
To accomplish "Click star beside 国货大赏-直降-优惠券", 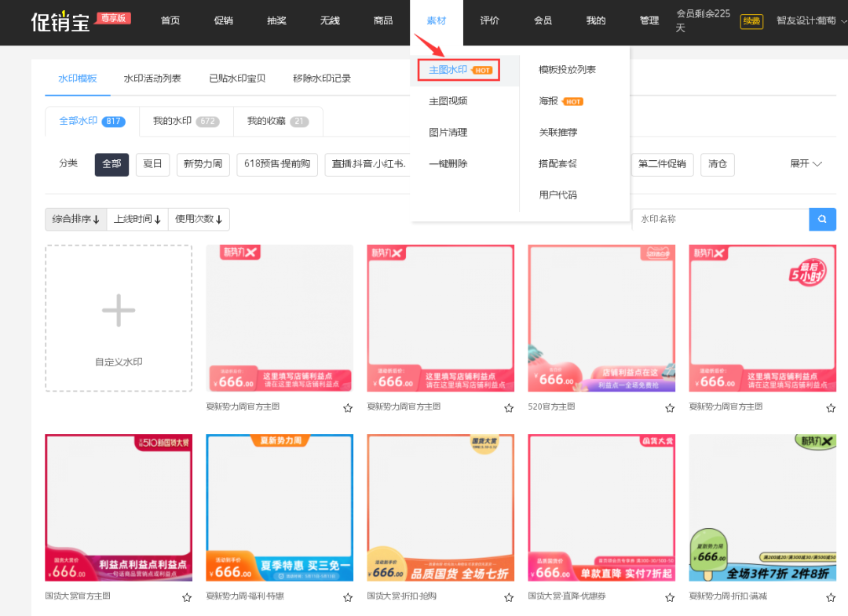I will pyautogui.click(x=670, y=597).
